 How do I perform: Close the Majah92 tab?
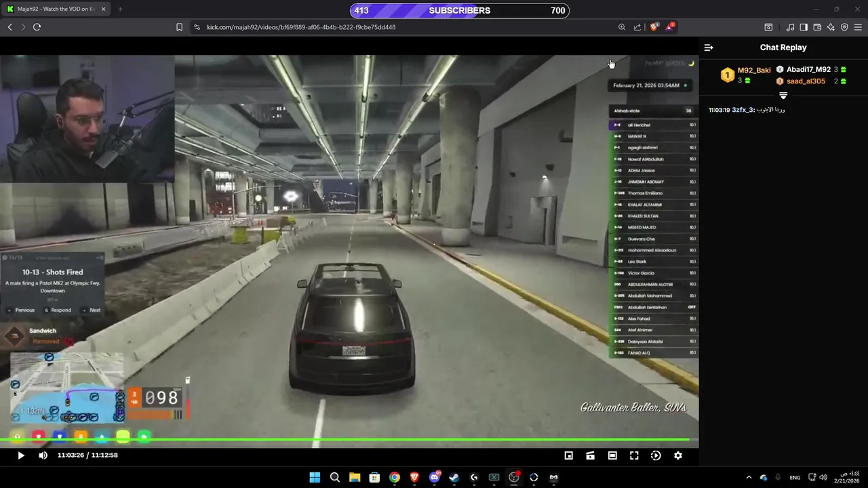click(x=104, y=9)
